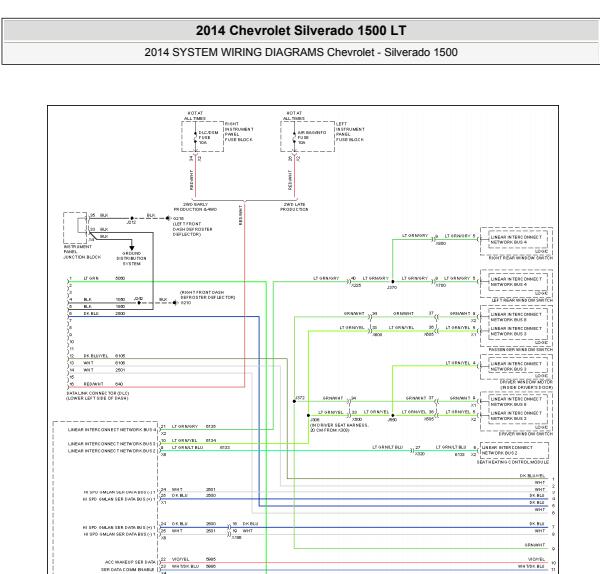Click the "2WD Late Production" note
Screen dimensions: 600x574
pyautogui.click(x=294, y=207)
